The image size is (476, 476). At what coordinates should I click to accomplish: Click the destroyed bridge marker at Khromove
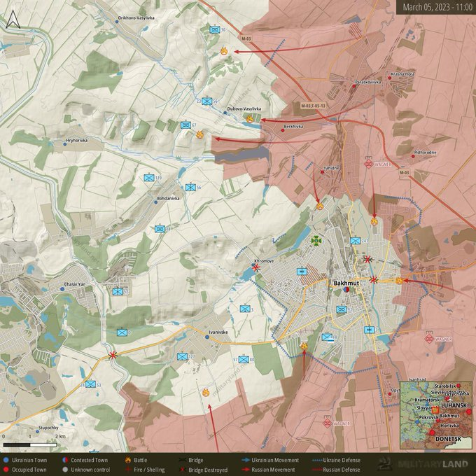coord(256,267)
